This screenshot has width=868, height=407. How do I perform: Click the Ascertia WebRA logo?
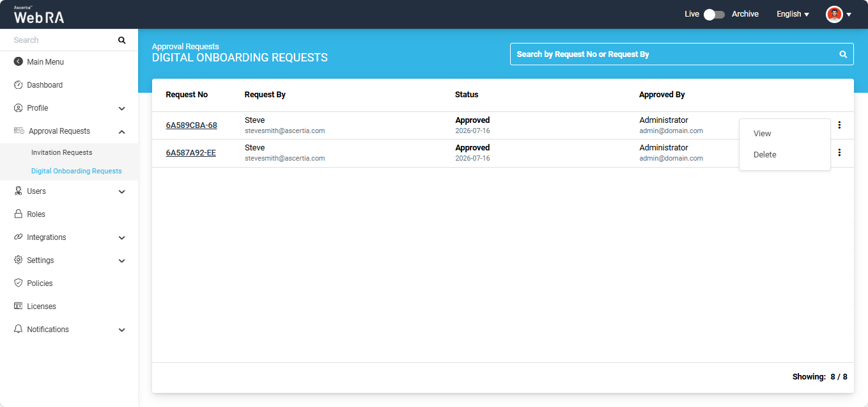pyautogui.click(x=39, y=15)
